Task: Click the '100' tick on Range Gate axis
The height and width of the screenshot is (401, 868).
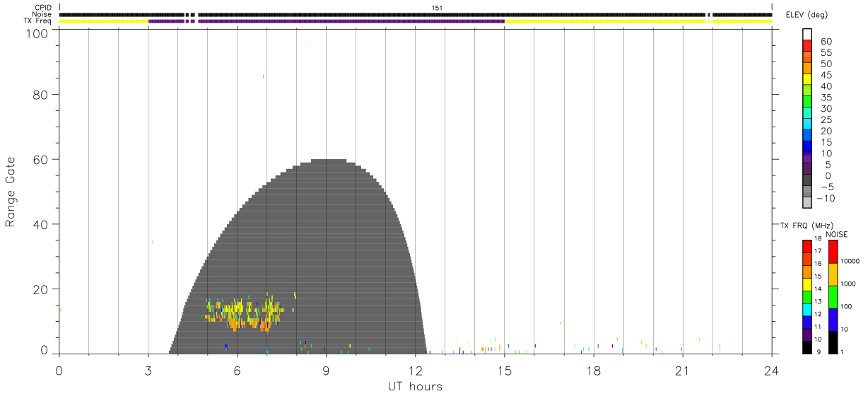Action: [x=37, y=33]
